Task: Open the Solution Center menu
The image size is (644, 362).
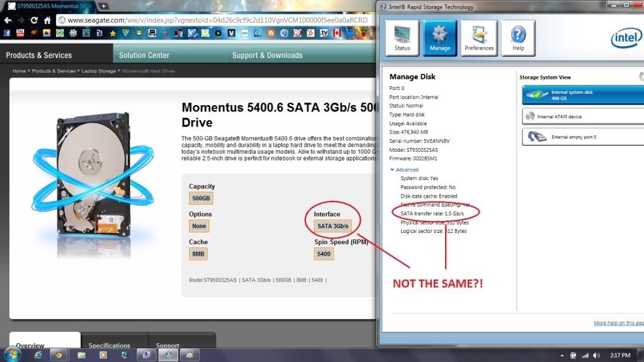Action: [x=144, y=55]
